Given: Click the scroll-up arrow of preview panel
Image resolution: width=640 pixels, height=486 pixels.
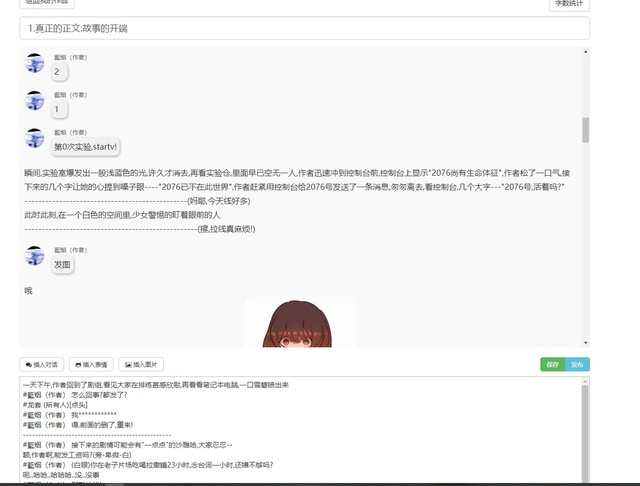Looking at the screenshot, I should [x=585, y=52].
